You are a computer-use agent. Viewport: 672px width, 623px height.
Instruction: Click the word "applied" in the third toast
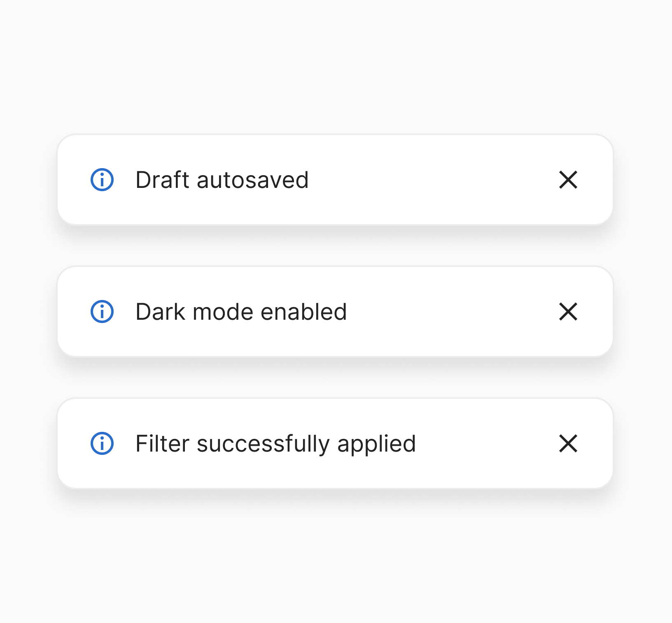click(x=376, y=445)
